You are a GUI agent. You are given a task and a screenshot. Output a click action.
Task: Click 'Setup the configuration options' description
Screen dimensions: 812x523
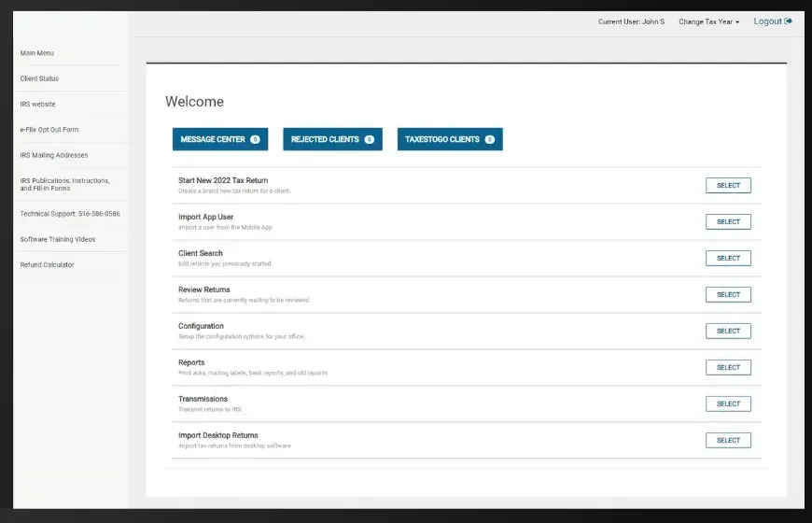click(x=242, y=336)
